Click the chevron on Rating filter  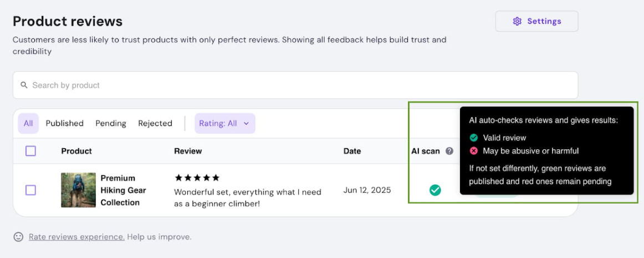(x=246, y=123)
